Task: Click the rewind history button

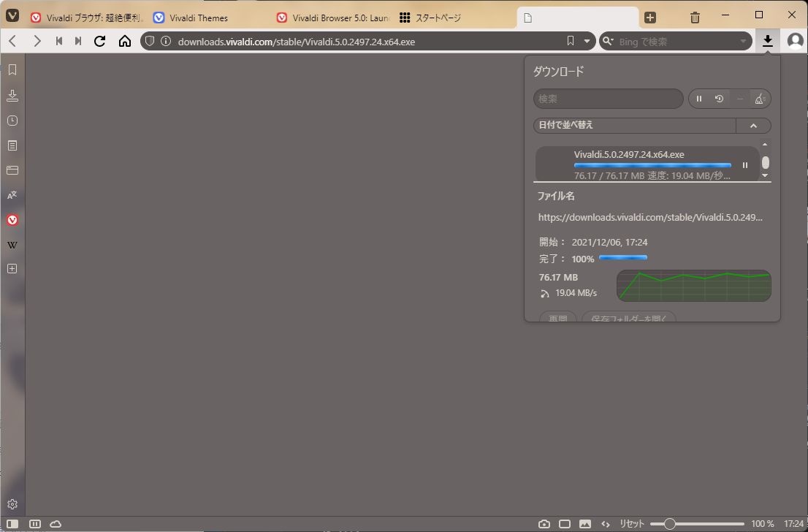Action: point(58,41)
